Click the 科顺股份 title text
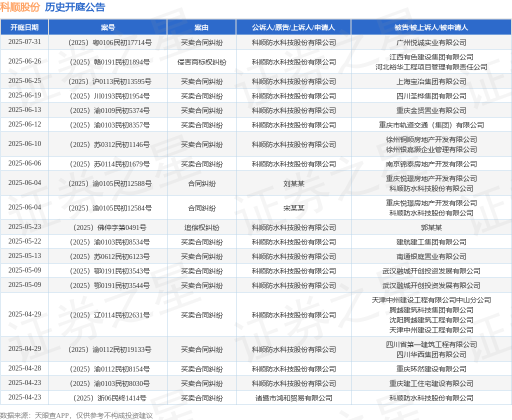Viewport: 512px width, 420px height. 20,7
